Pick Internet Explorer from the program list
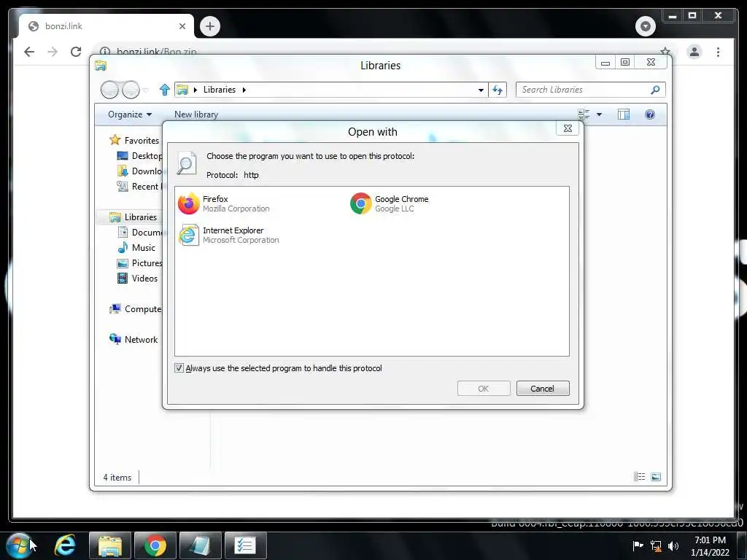747x560 pixels. click(x=228, y=236)
